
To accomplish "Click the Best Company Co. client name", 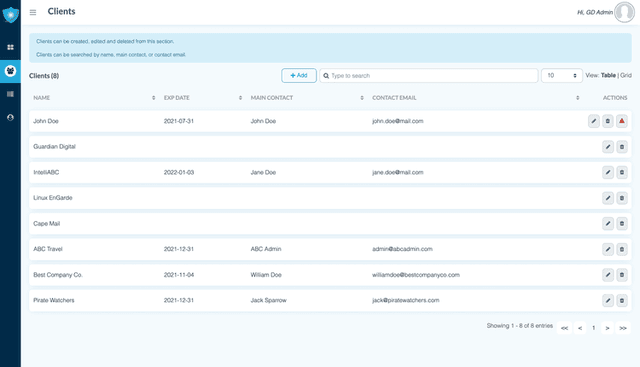I will tap(58, 275).
